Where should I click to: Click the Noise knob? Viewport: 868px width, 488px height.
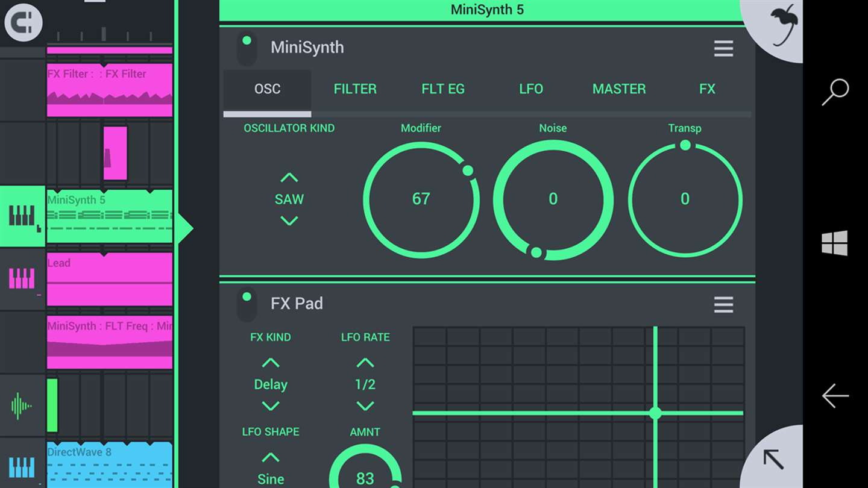coord(553,200)
